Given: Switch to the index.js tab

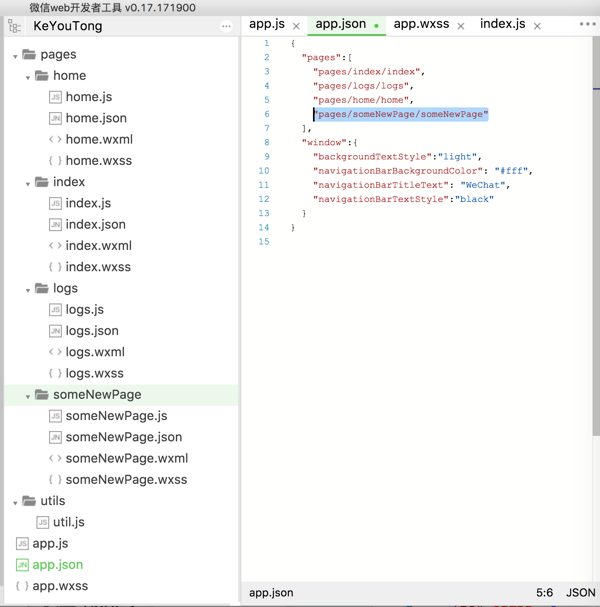Looking at the screenshot, I should [x=502, y=24].
